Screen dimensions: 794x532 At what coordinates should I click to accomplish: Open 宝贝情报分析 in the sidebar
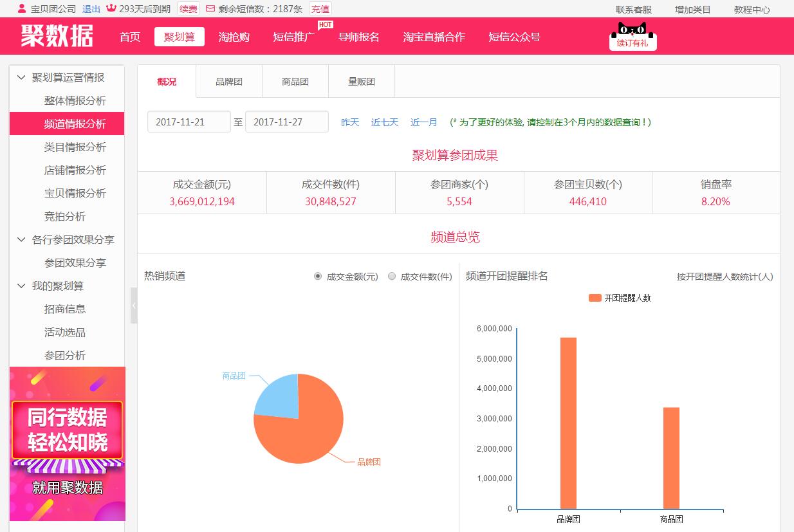[x=75, y=193]
